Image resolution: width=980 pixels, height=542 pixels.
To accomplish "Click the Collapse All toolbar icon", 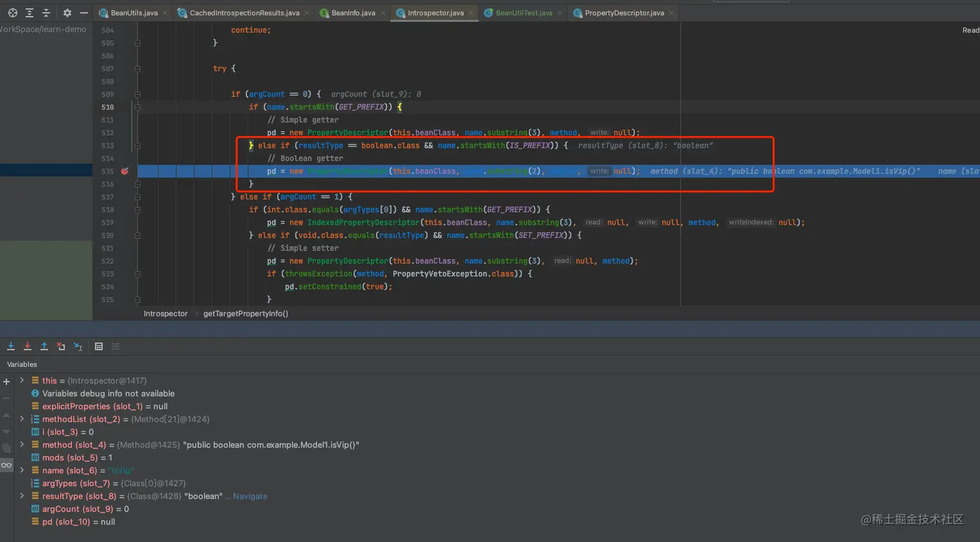I will coord(46,13).
